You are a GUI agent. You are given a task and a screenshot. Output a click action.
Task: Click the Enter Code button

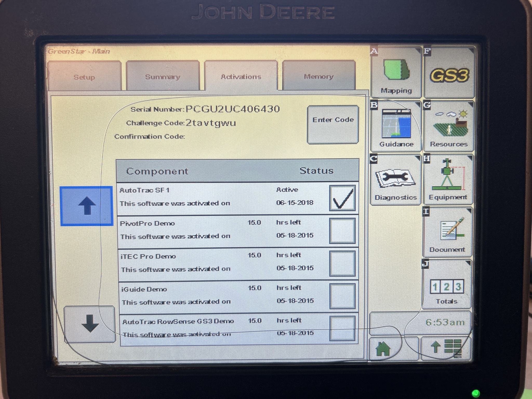(x=333, y=124)
